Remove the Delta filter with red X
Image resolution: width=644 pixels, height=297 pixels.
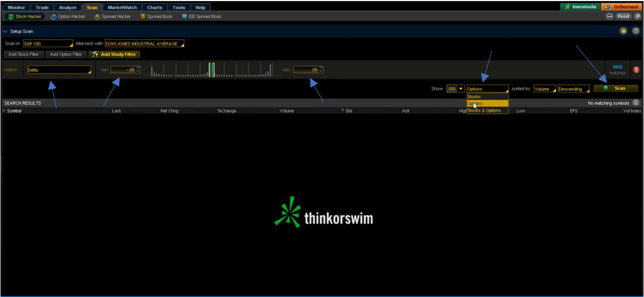636,70
